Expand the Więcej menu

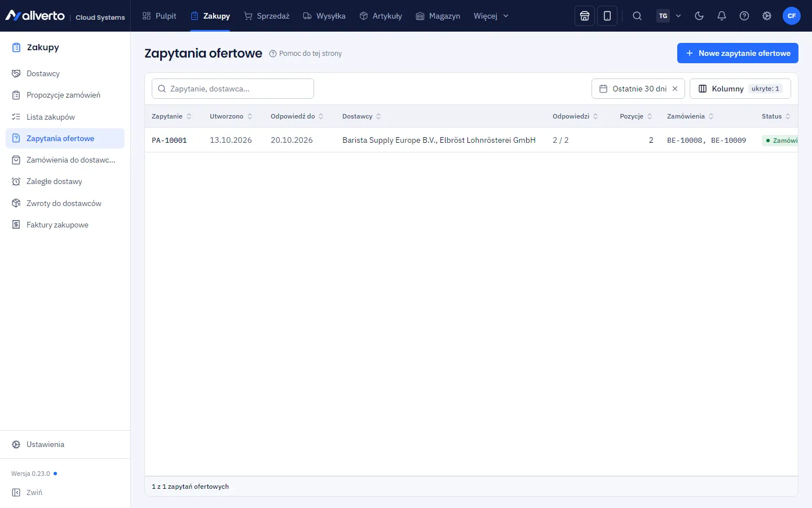click(x=491, y=16)
